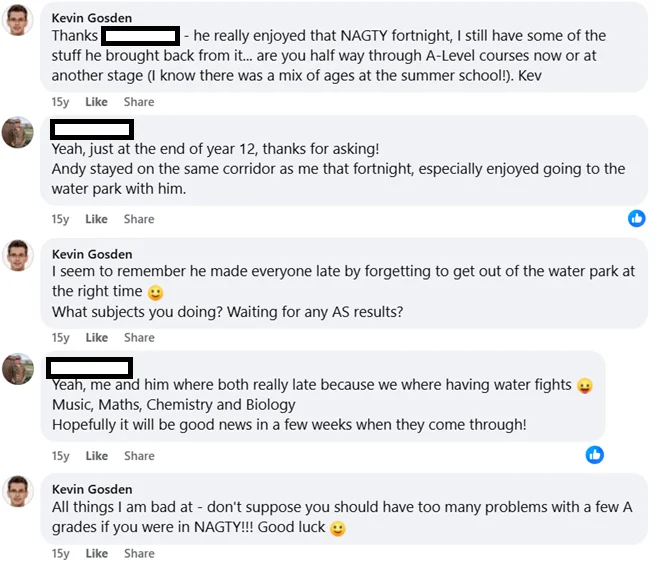Click the 15y timestamp under the water fights comment

pyautogui.click(x=61, y=456)
